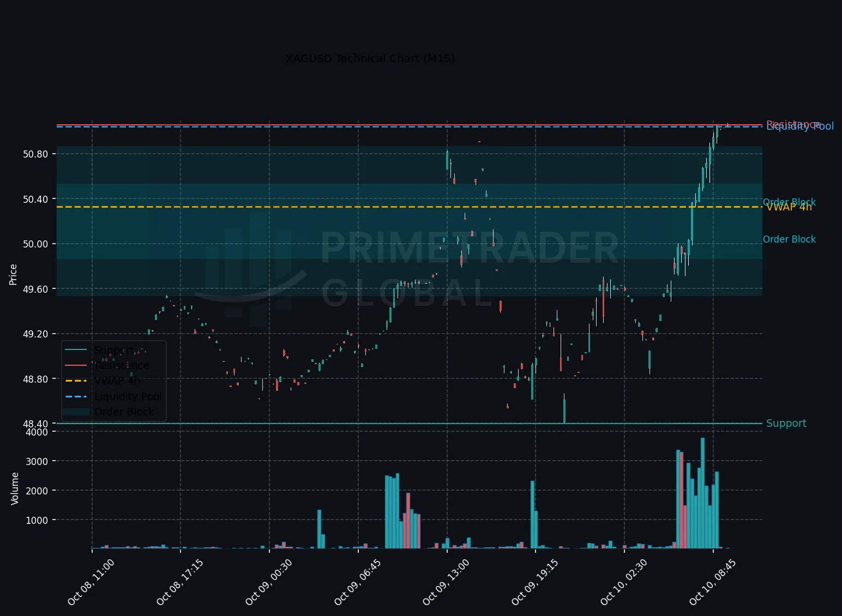This screenshot has height=616, width=842.
Task: Click the Support annotation beside the support line
Action: pos(786,424)
